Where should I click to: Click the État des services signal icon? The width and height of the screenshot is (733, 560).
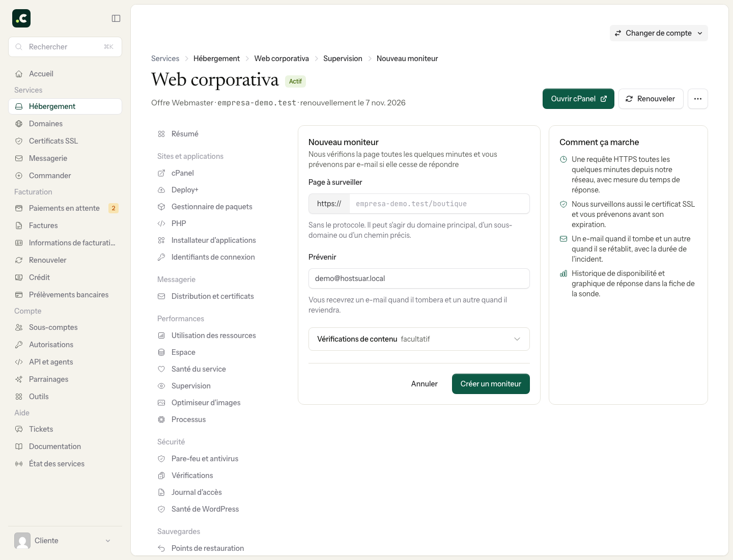19,464
